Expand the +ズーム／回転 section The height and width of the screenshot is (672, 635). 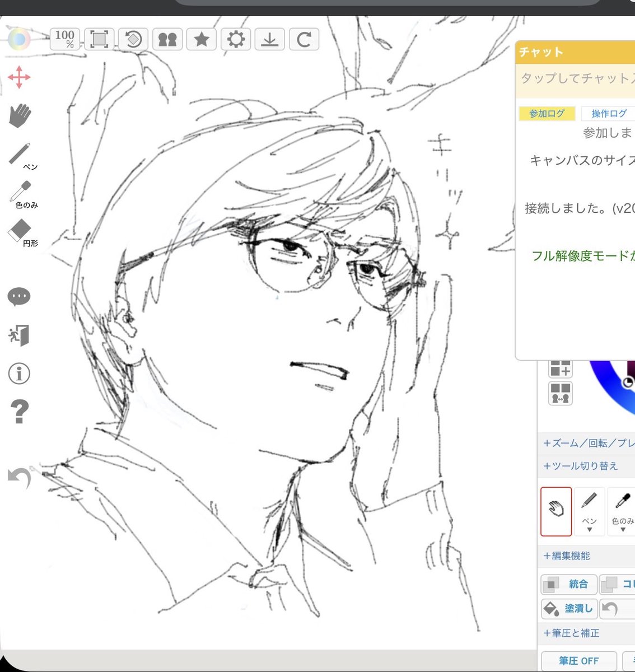pos(586,443)
